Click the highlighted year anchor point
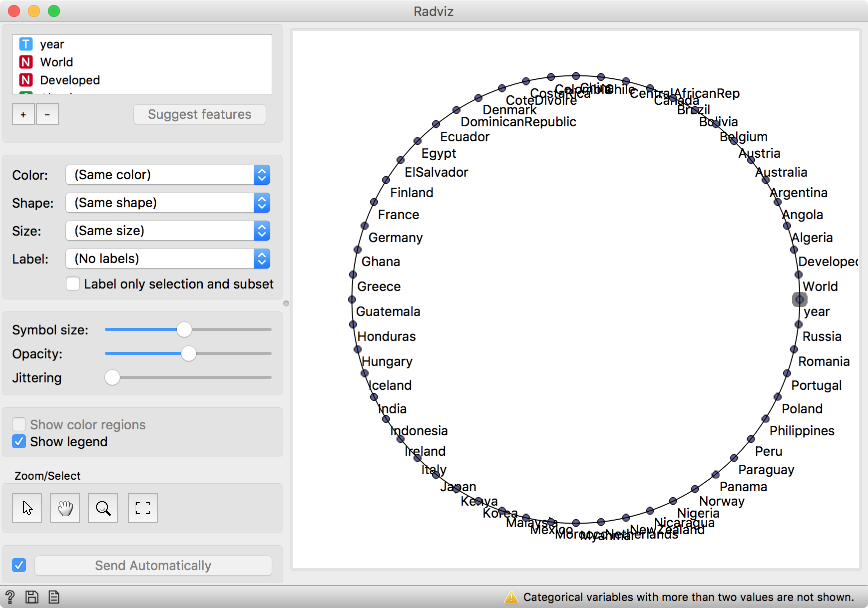Image resolution: width=868 pixels, height=608 pixels. click(800, 300)
